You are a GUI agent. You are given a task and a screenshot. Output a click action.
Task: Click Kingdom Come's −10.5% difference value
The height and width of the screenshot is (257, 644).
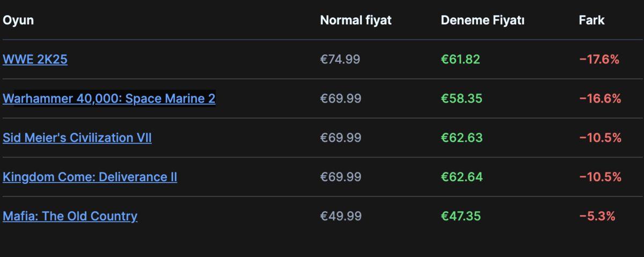click(x=600, y=177)
